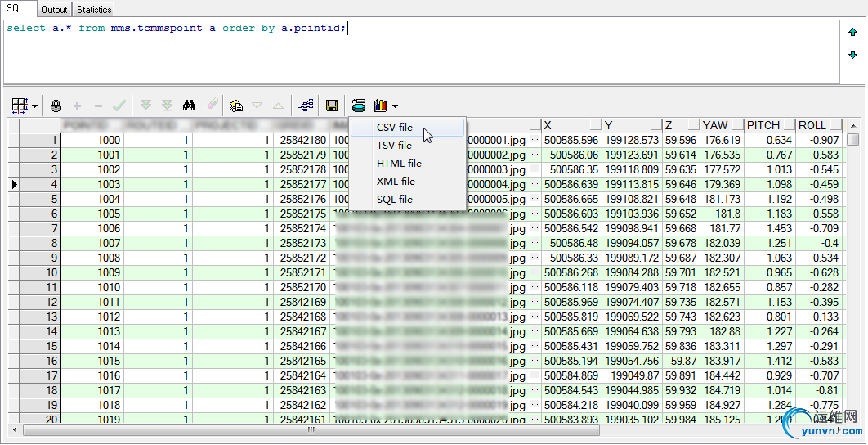Viewport: 868px width, 445px height.
Task: Switch to the Output tab
Action: tap(54, 10)
